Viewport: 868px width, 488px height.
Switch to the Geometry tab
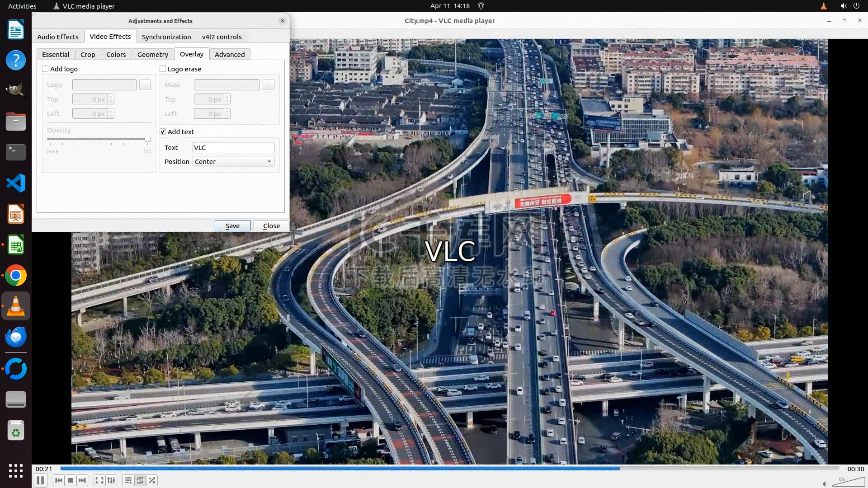(152, 54)
